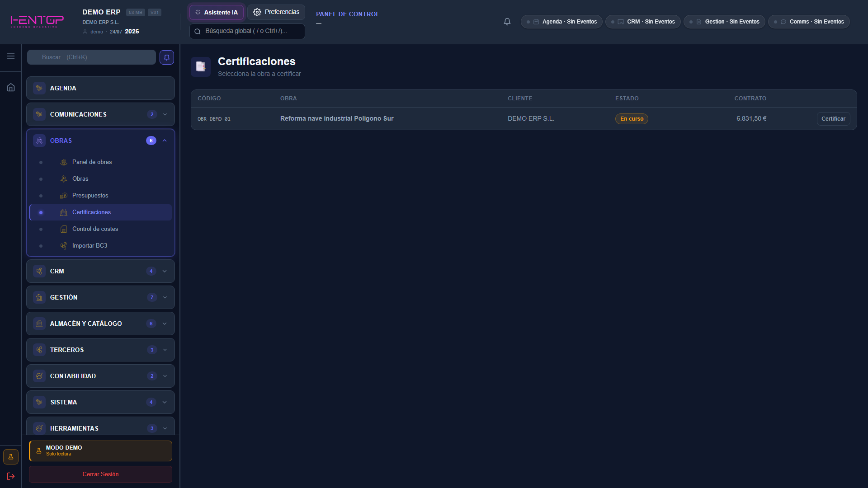This screenshot has width=868, height=488.
Task: Click the Presupuestos item icon
Action: [64, 196]
